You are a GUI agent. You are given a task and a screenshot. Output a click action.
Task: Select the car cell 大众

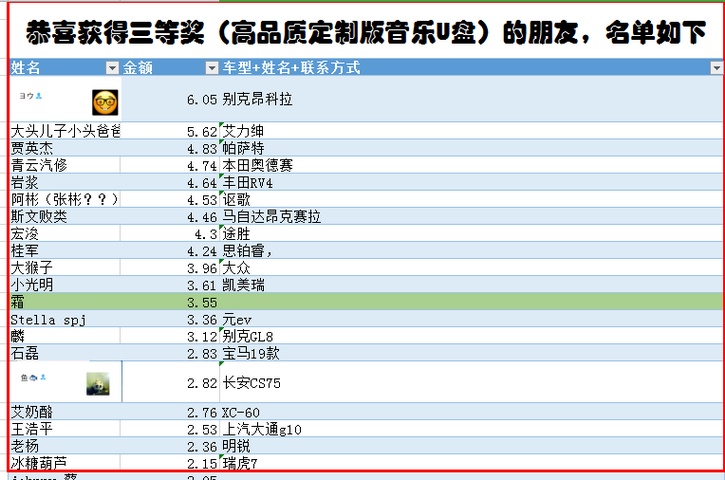[472, 268]
